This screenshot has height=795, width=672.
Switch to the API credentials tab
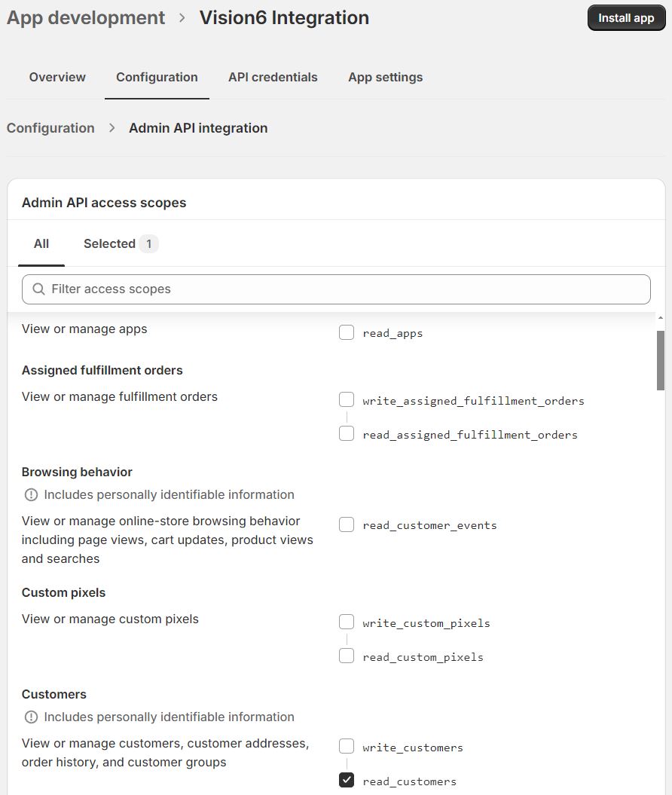tap(273, 77)
